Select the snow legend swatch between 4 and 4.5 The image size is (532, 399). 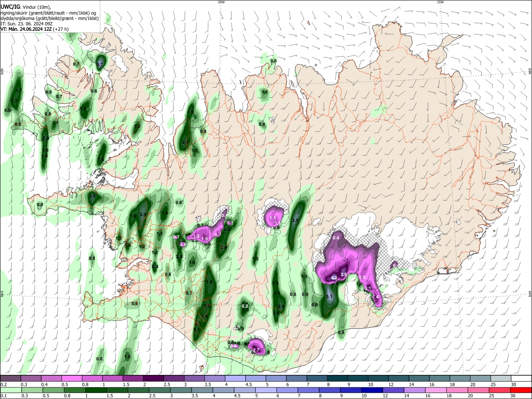(x=235, y=379)
